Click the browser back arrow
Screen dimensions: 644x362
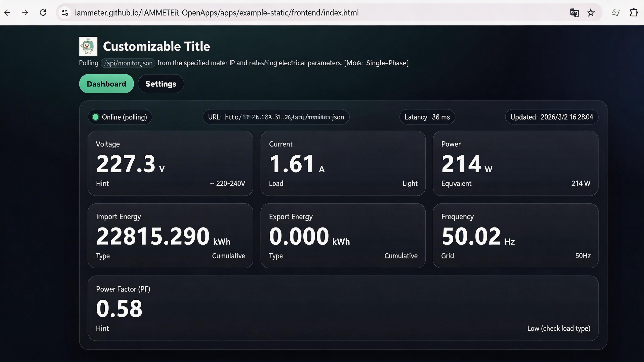7,13
